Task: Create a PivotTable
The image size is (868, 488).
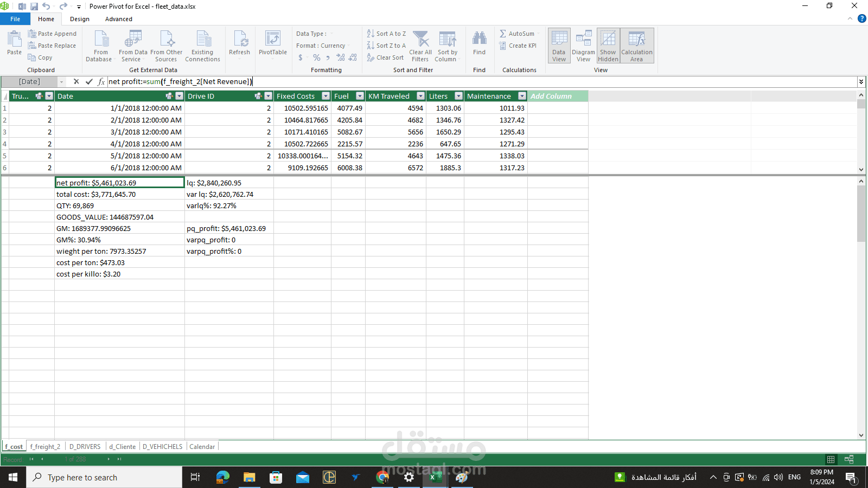Action: [x=273, y=43]
